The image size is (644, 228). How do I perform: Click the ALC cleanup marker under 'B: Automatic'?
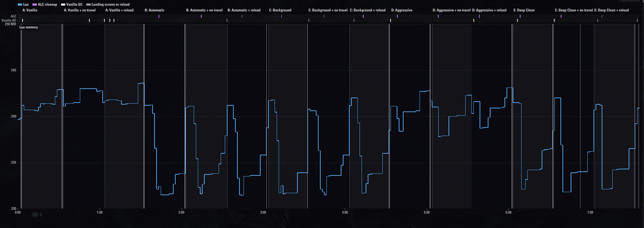pos(159,17)
